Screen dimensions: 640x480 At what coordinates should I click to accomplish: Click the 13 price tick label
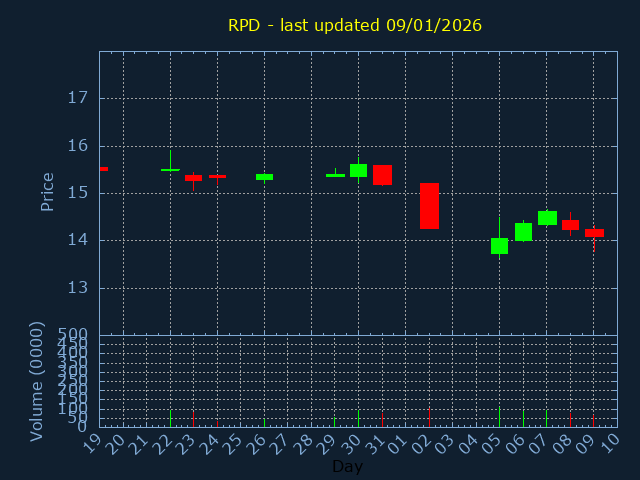click(x=78, y=288)
